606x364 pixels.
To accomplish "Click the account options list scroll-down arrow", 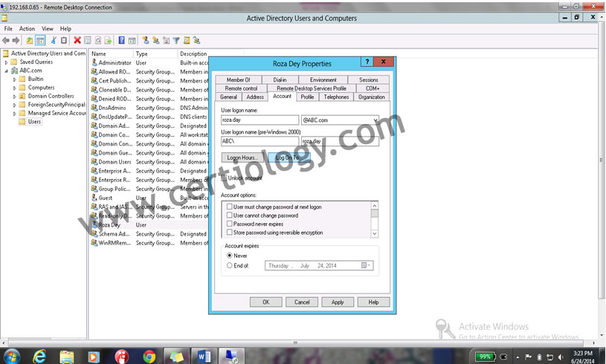I will click(374, 233).
